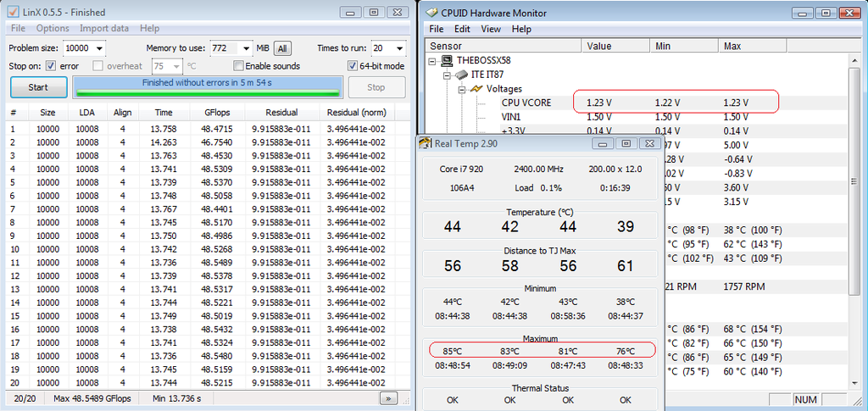This screenshot has width=868, height=411.
Task: Sort LinX results by Time column
Action: [164, 113]
